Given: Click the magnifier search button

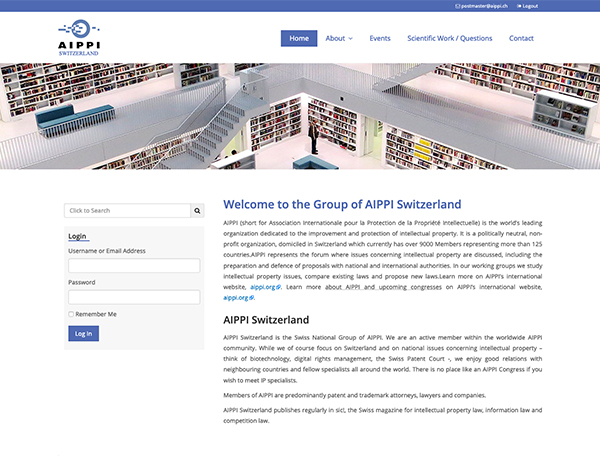Looking at the screenshot, I should pos(197,211).
